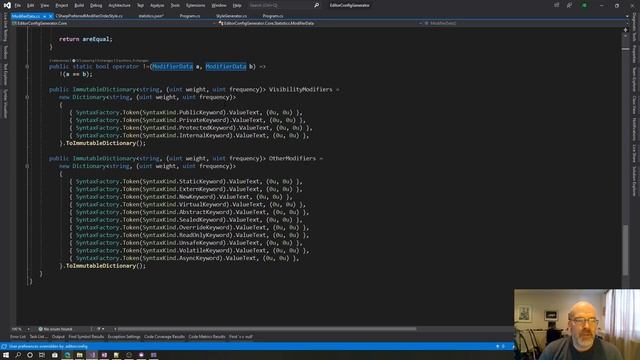The image size is (640, 360).
Task: Collapse the VisibilityModifiers property region
Action: pos(27,97)
